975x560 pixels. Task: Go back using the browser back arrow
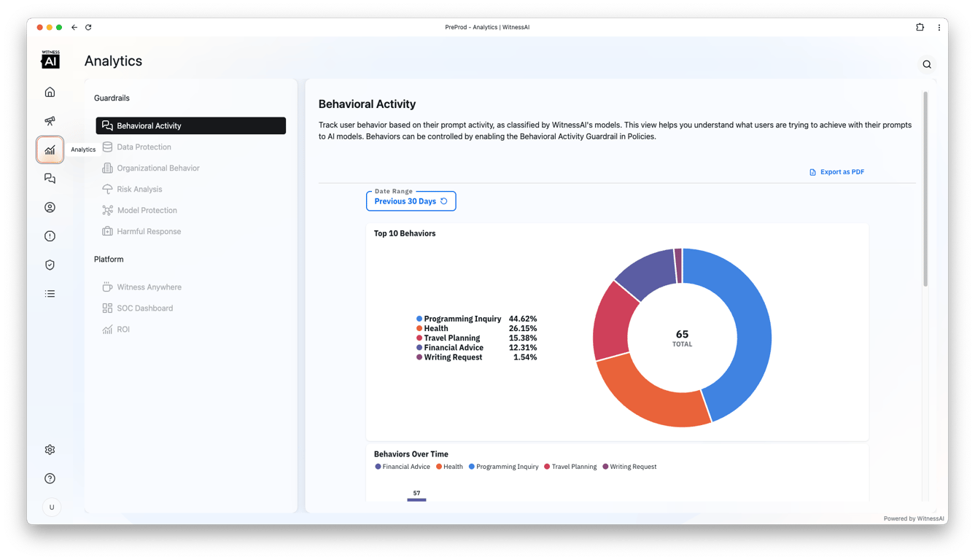(74, 28)
